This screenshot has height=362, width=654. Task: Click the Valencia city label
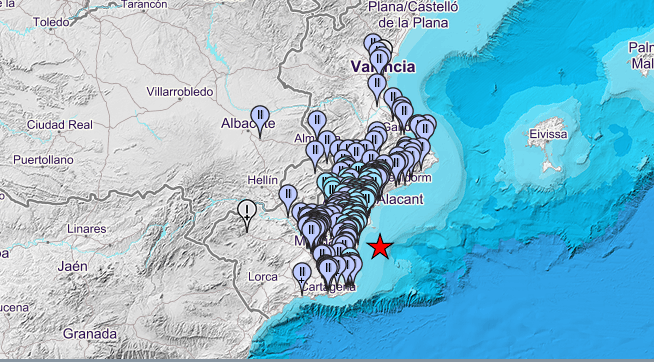pos(383,67)
